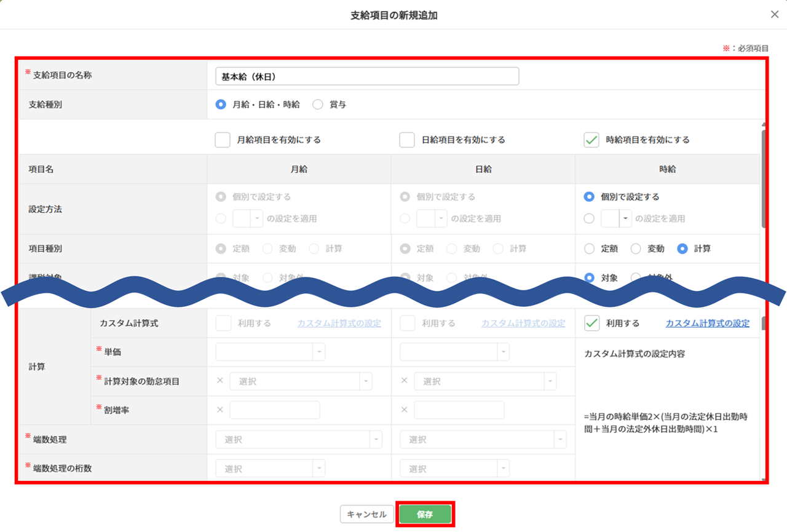The height and width of the screenshot is (532, 787).
Task: Click the X icon beside 月給 計算対象の勤怠項目
Action: (220, 381)
